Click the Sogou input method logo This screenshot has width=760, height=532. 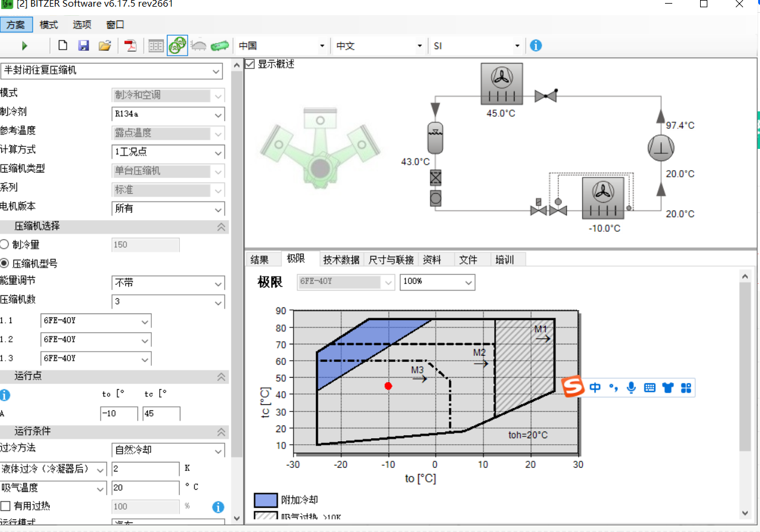[x=573, y=387]
